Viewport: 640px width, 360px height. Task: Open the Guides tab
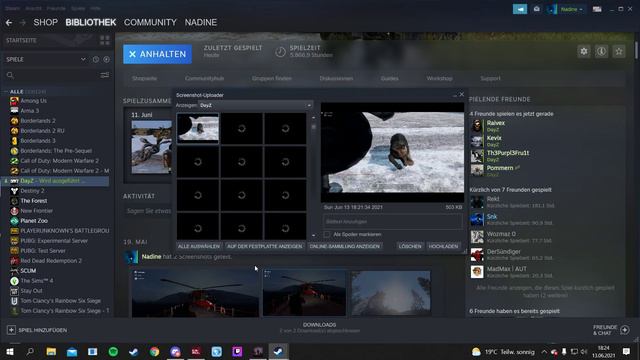coord(389,78)
